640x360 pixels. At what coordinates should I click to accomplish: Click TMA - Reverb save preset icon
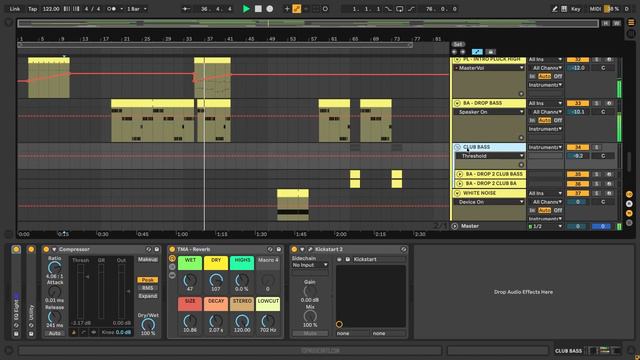point(278,249)
